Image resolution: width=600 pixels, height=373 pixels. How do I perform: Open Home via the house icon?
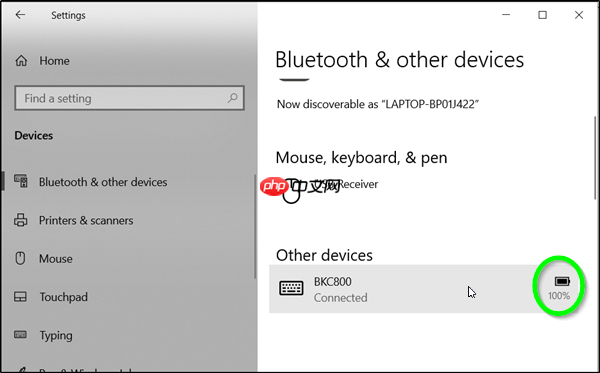21,60
